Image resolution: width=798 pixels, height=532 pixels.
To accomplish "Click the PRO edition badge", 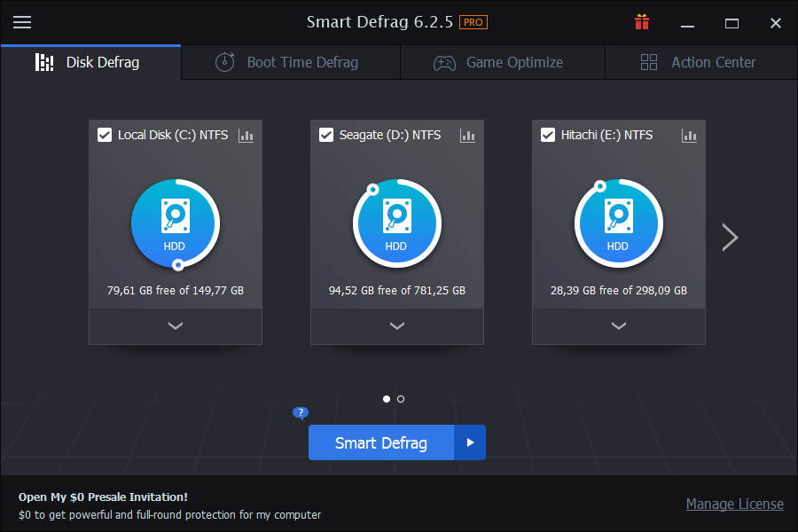I will coord(473,22).
